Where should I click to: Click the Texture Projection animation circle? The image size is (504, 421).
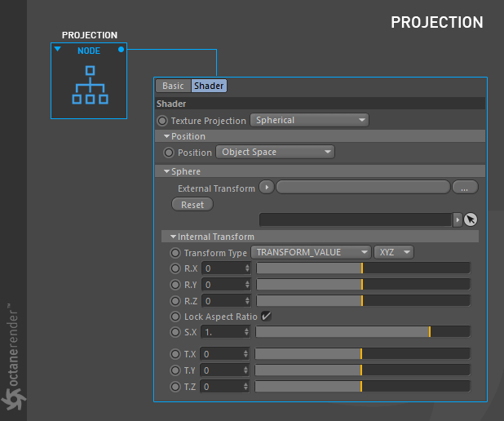[162, 121]
